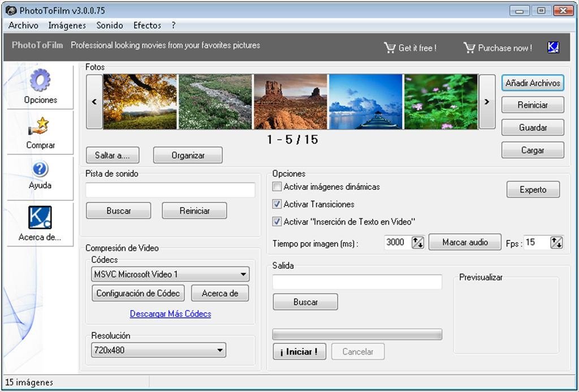Image resolution: width=579 pixels, height=392 pixels.
Task: Open the Opciones gear icon
Action: pos(40,81)
